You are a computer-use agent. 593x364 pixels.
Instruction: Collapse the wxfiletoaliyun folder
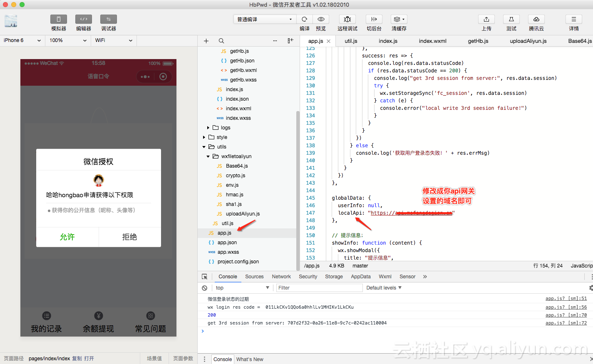tap(208, 156)
